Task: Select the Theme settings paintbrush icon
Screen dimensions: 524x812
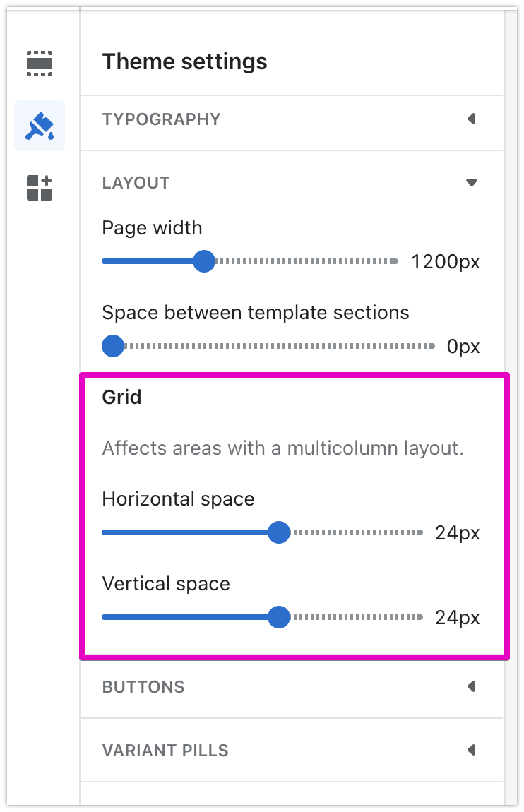Action: [x=40, y=126]
